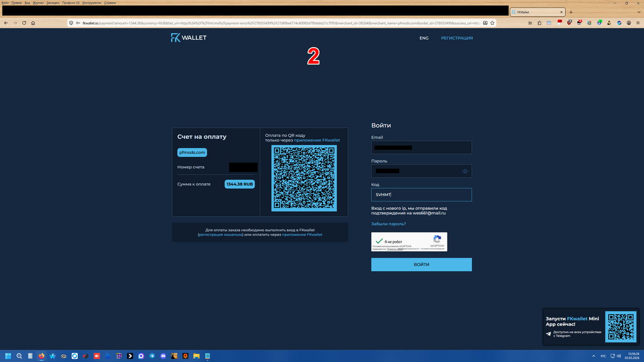Viewport: 644px width, 362px height.
Task: Open a new browser tab with plus
Action: (571, 12)
